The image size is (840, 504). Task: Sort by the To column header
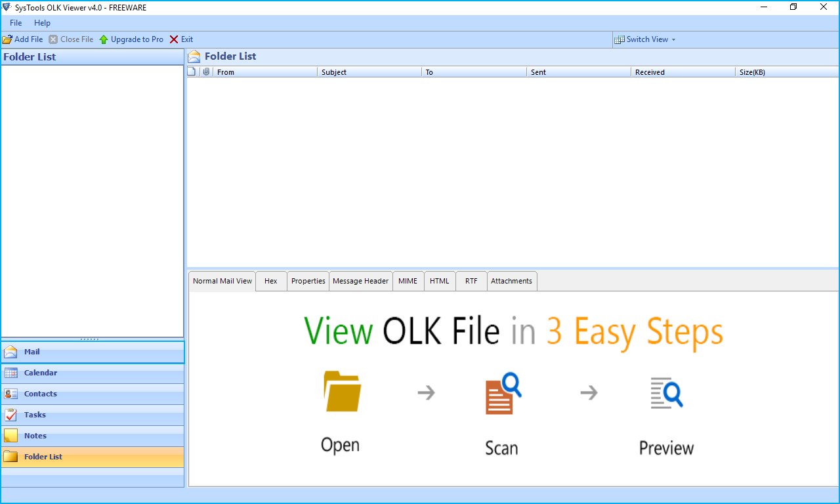tap(474, 72)
